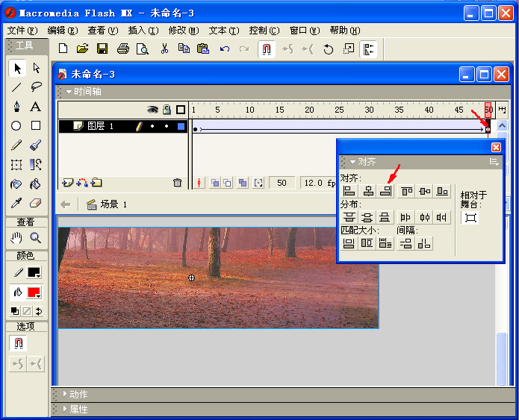Select the Paint Bucket tool
519x420 pixels.
(x=35, y=184)
